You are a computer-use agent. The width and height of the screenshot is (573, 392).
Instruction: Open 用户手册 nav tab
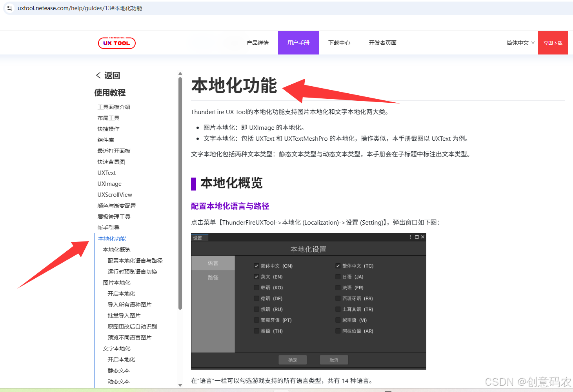point(298,43)
